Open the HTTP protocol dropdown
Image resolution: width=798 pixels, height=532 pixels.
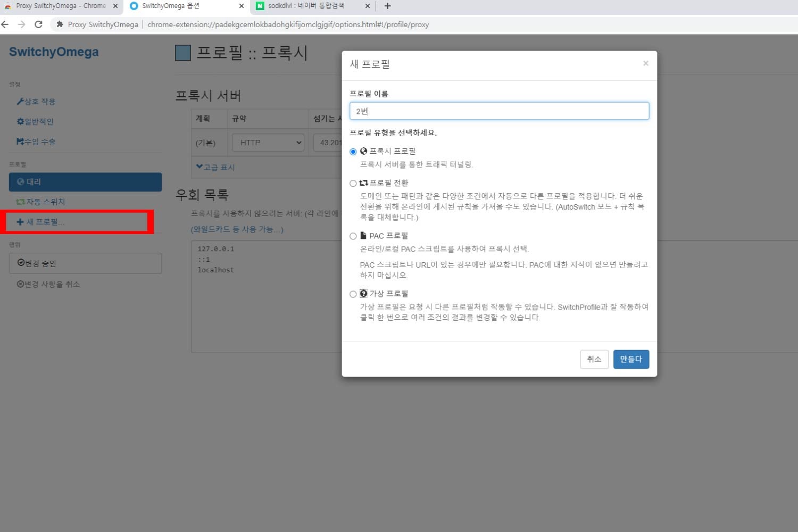click(x=268, y=143)
